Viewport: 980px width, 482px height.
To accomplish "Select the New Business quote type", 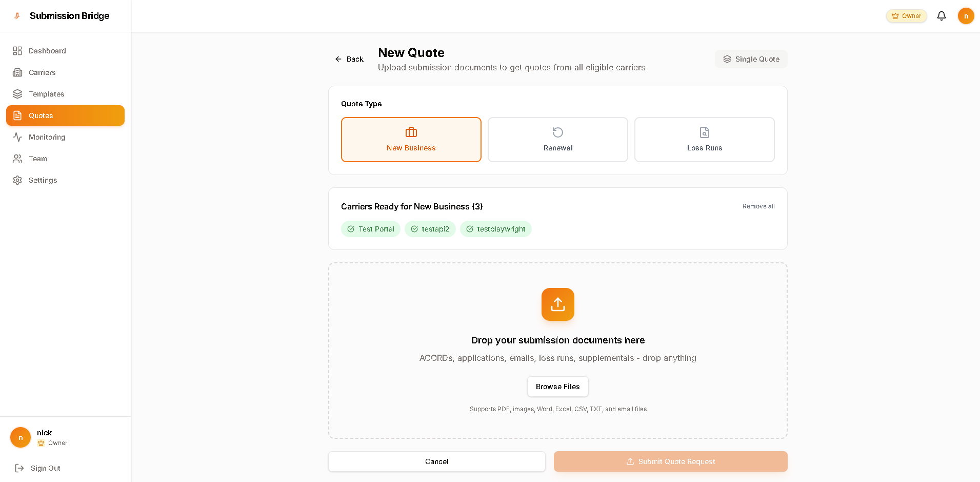I will click(411, 140).
